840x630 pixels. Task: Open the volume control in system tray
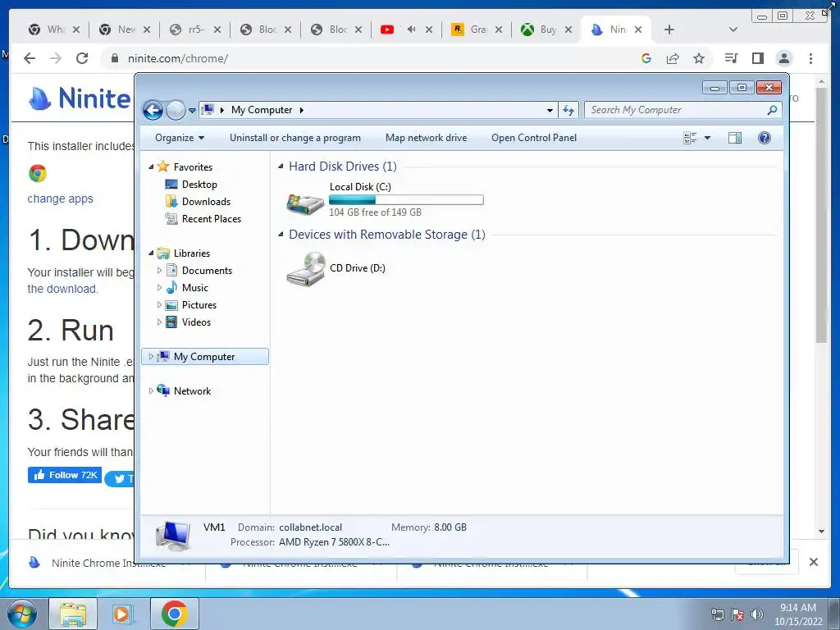pyautogui.click(x=756, y=614)
